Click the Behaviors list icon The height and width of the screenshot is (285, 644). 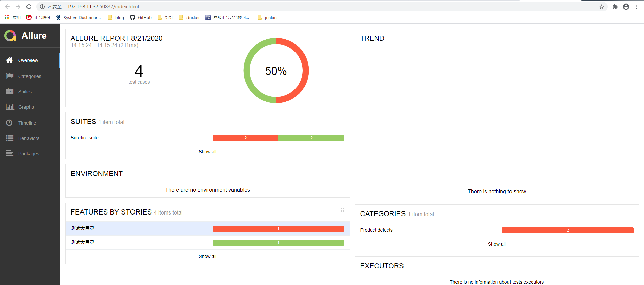(x=10, y=138)
